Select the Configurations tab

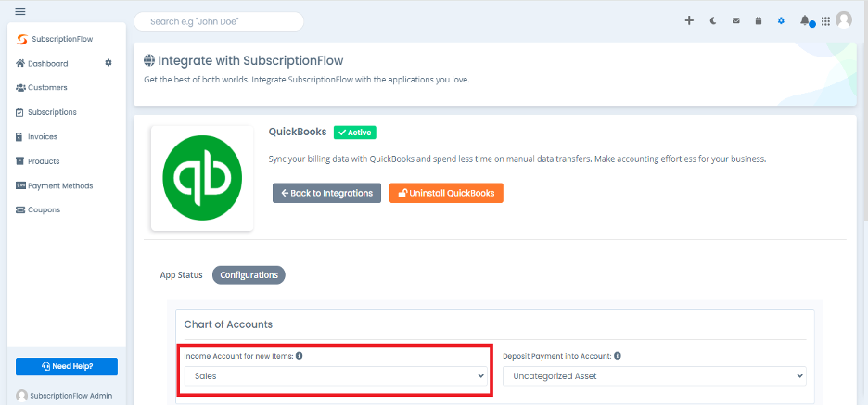pyautogui.click(x=249, y=275)
